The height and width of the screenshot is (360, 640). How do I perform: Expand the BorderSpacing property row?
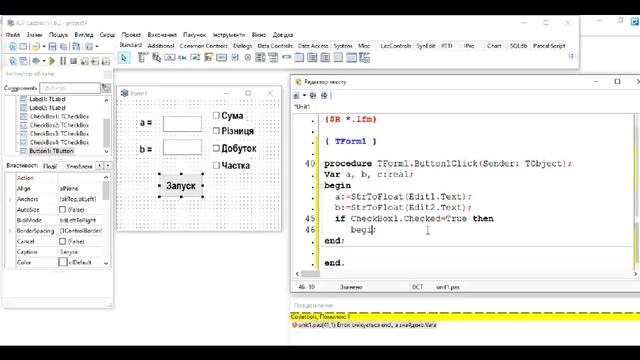point(10,231)
